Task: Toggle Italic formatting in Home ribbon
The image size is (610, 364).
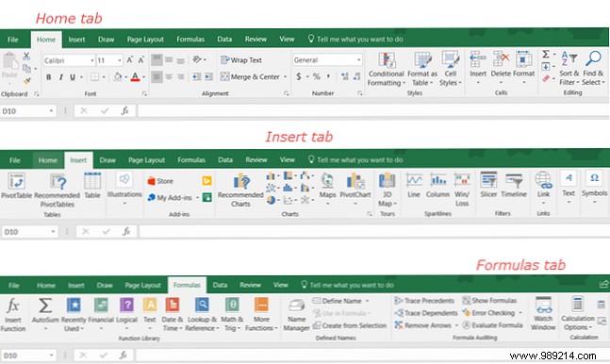Action: pyautogui.click(x=60, y=77)
